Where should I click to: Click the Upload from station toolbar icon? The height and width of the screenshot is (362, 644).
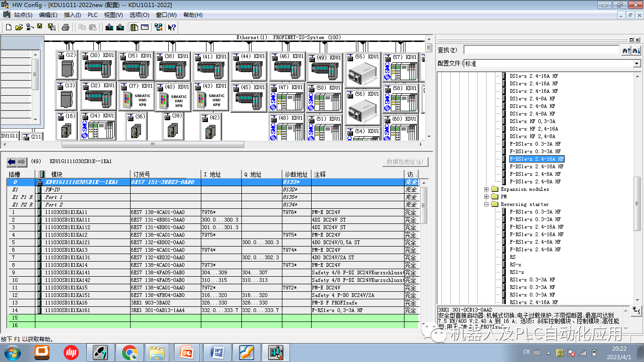pyautogui.click(x=119, y=27)
